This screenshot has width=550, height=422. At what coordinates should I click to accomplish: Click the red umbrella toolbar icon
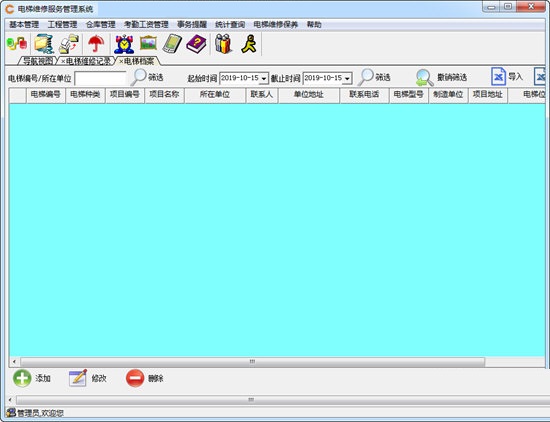pyautogui.click(x=96, y=44)
